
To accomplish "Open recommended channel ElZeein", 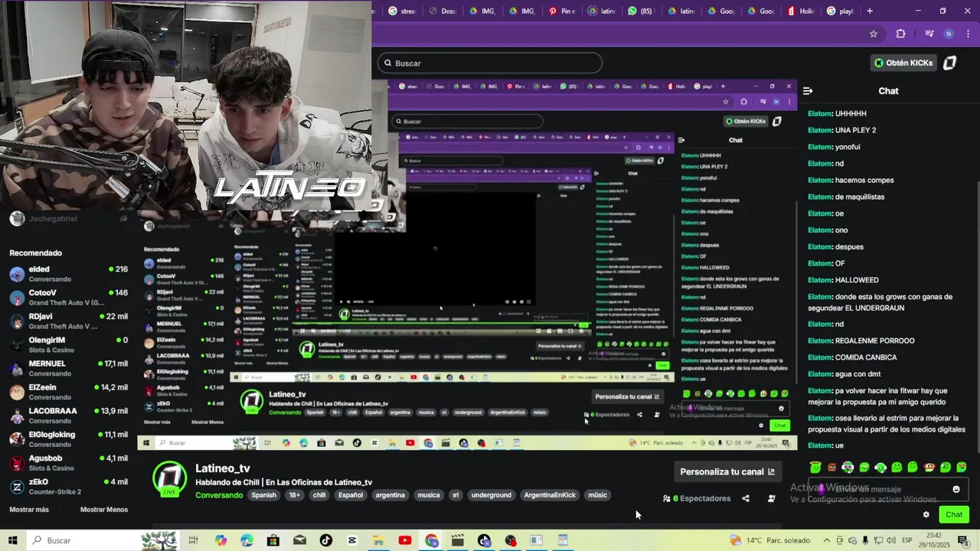I will coord(68,392).
